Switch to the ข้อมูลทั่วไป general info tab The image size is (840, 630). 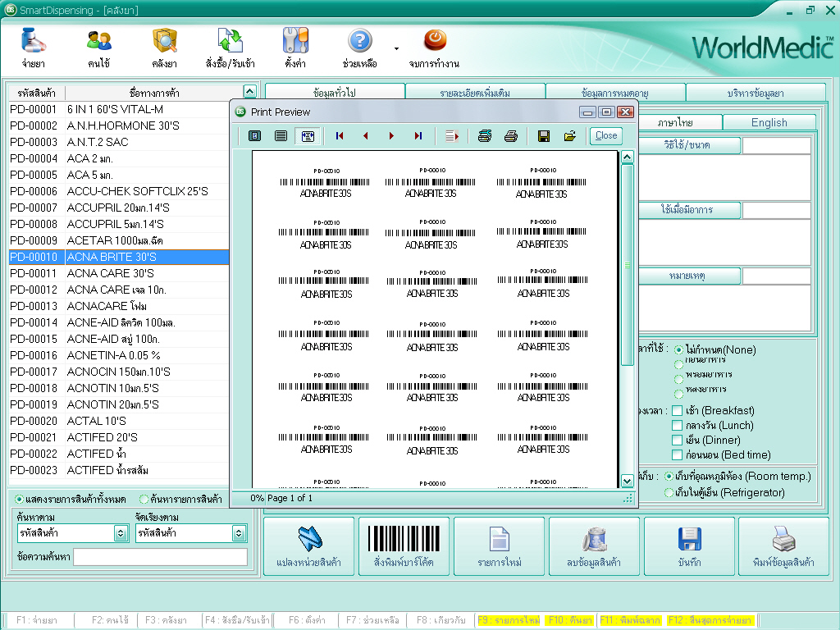pyautogui.click(x=335, y=92)
